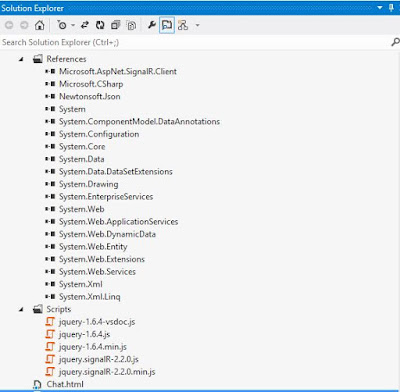Open Properties with the wrench icon
The image size is (400, 392).
[152, 25]
